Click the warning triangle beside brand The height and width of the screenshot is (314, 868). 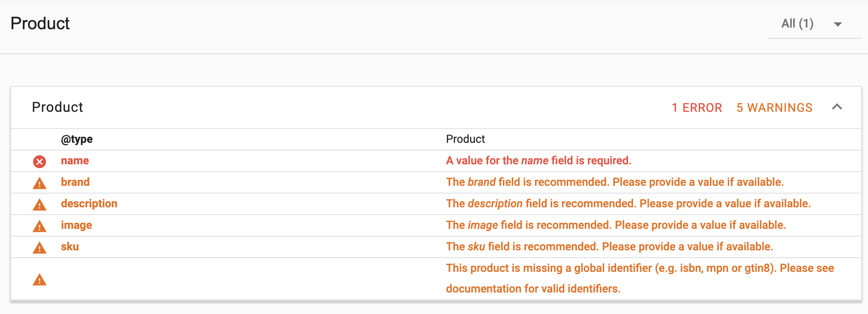pyautogui.click(x=40, y=183)
